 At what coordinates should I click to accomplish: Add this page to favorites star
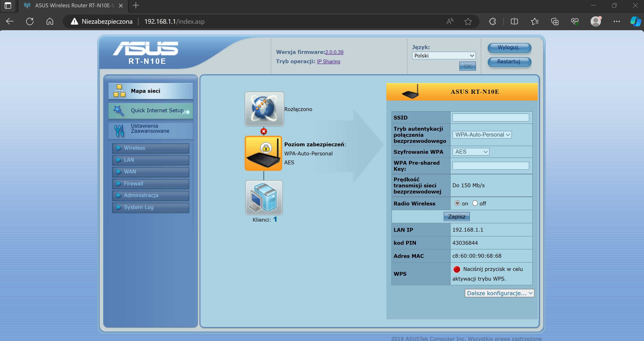point(468,21)
